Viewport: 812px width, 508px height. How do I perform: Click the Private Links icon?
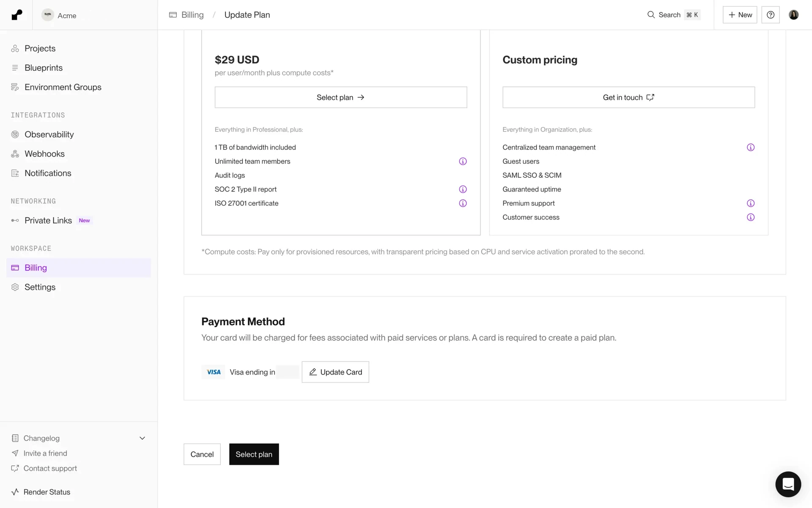point(15,221)
